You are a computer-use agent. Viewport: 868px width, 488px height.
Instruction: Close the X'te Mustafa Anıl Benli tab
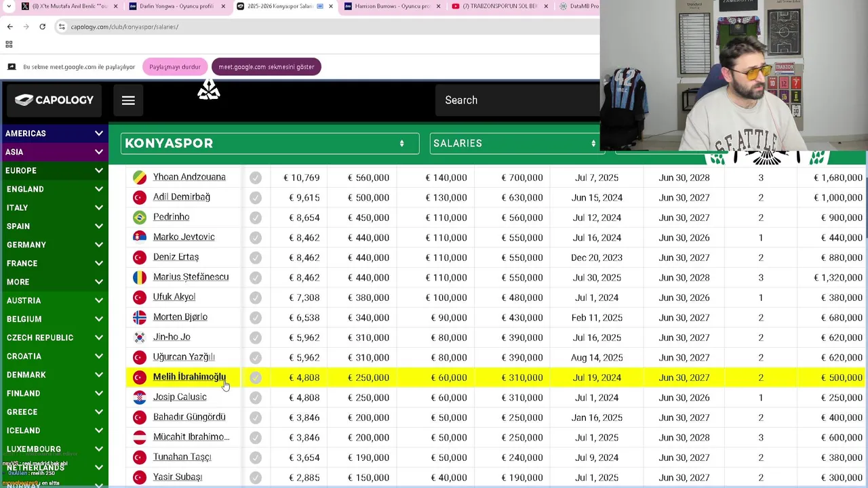point(115,6)
